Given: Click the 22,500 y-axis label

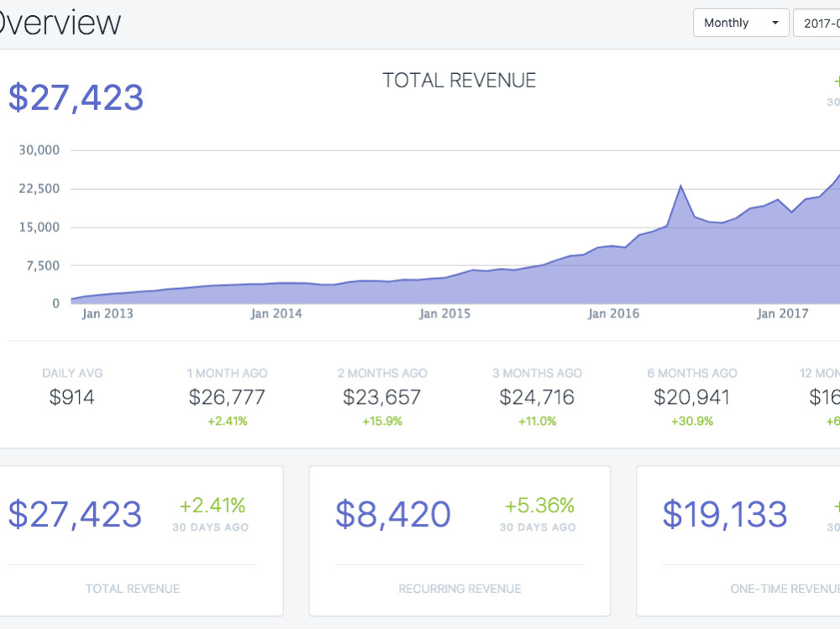Looking at the screenshot, I should (x=39, y=189).
